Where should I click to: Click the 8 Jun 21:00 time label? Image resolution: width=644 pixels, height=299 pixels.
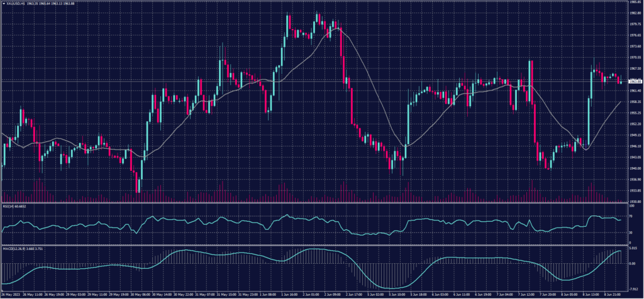coord(614,293)
